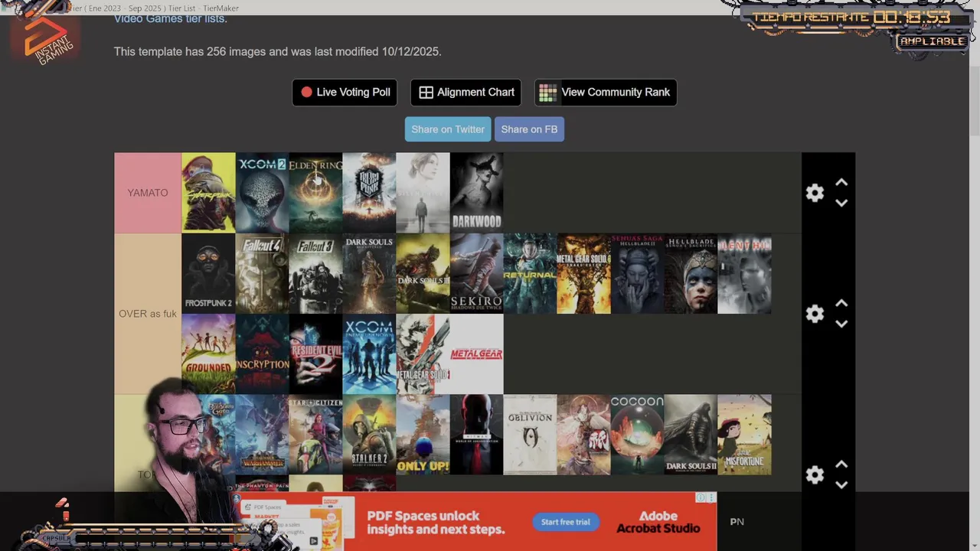Move YAMATO tier up with arrow
Screen dimensions: 980x551
point(841,182)
